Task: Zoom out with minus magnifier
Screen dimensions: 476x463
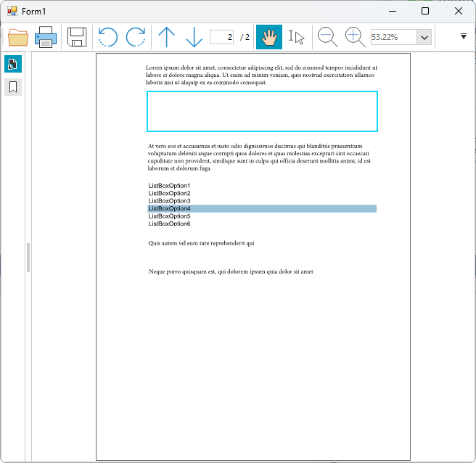Action: click(x=327, y=37)
